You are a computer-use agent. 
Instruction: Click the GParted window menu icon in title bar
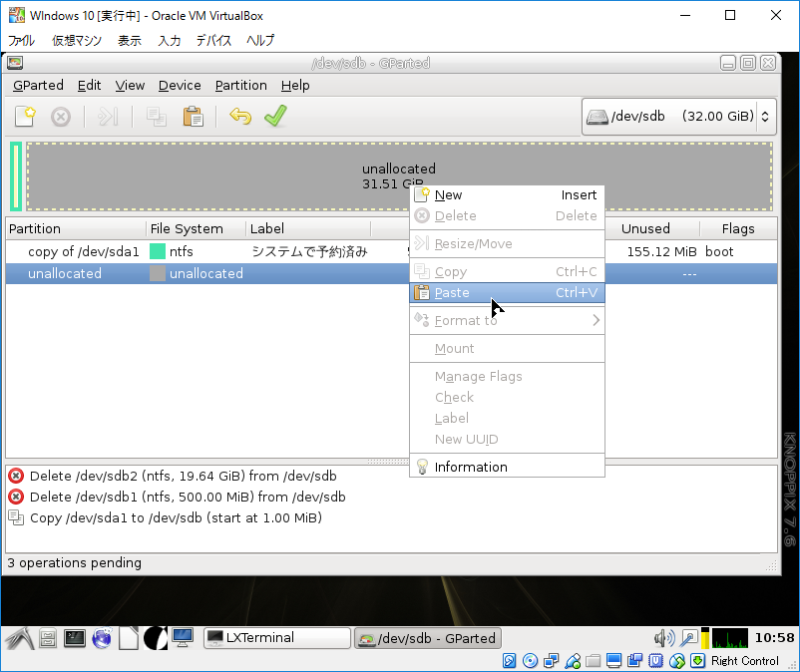pos(15,63)
